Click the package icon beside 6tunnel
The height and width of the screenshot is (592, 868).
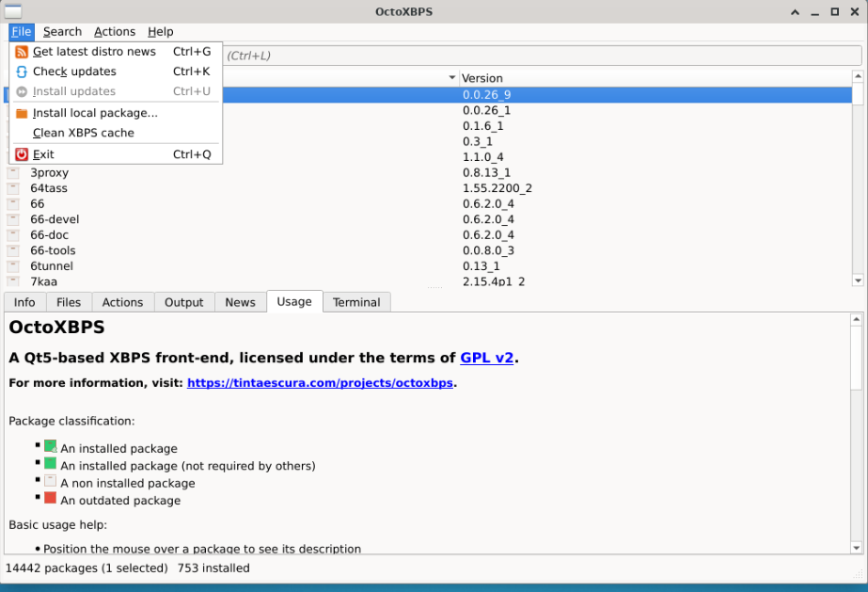click(14, 265)
